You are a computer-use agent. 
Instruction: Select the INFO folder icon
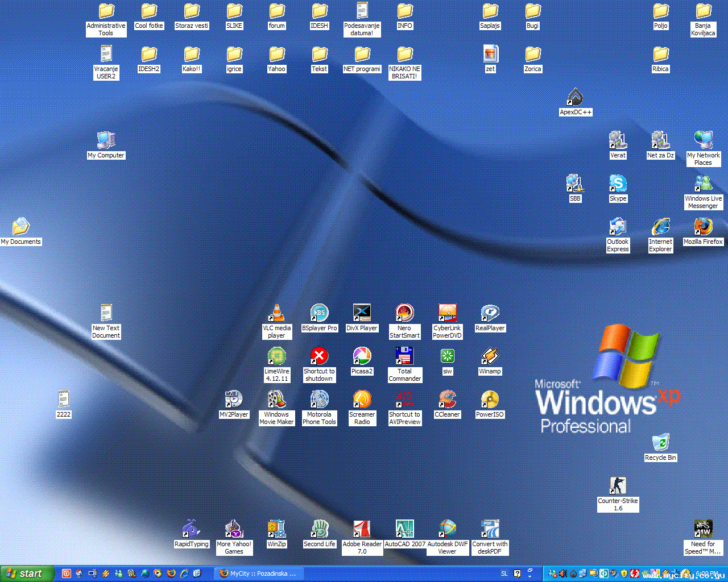(405, 11)
